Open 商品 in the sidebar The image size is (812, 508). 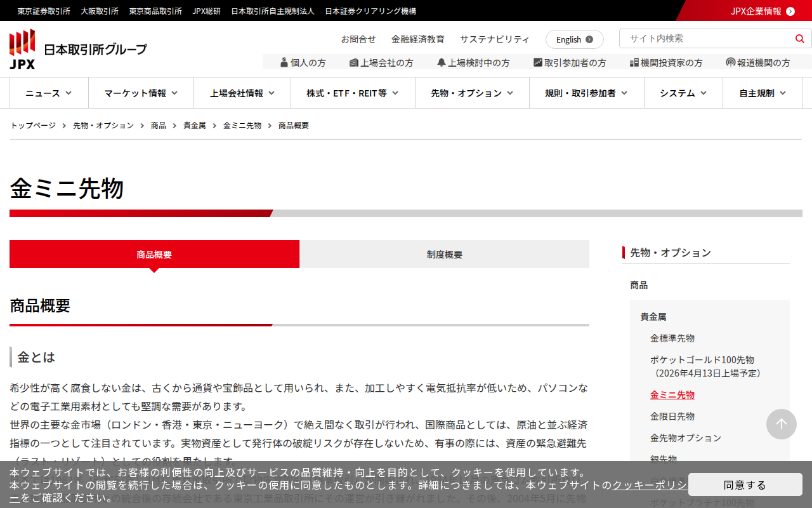point(639,285)
